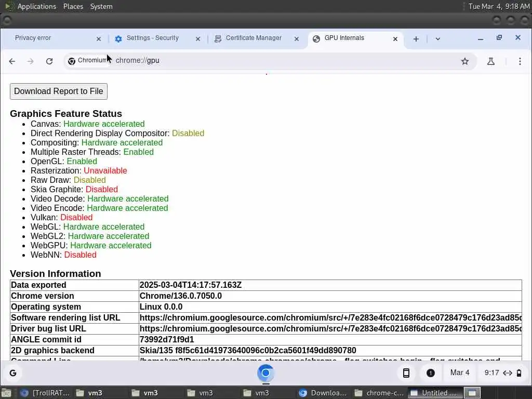Click the Video Decode: Hardware accelerated entry

tap(99, 199)
